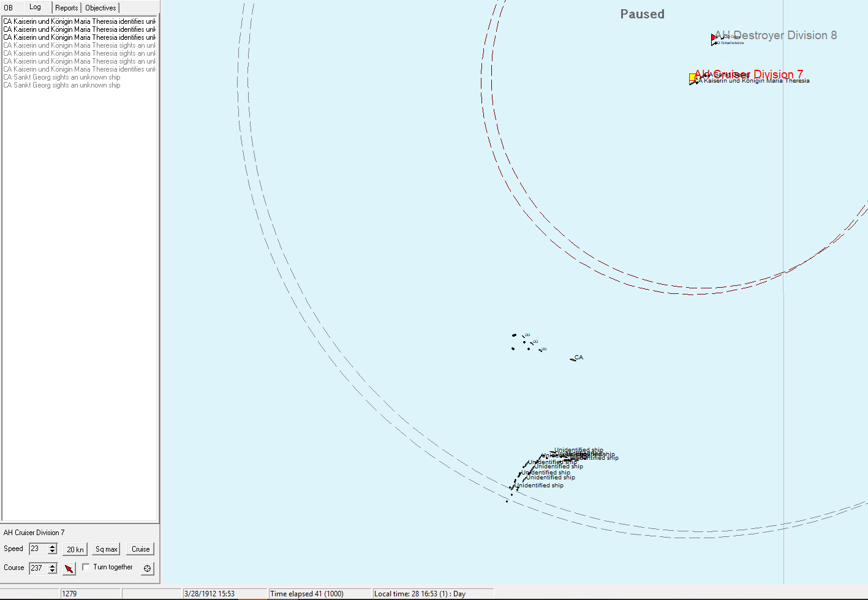Decrease speed with the down stepper arrow
The image size is (868, 600).
pyautogui.click(x=53, y=552)
